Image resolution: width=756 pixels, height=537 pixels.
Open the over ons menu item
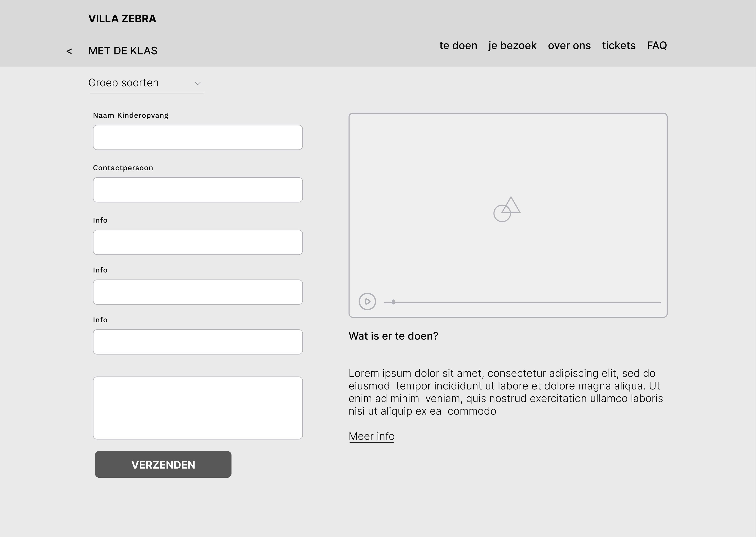(569, 45)
